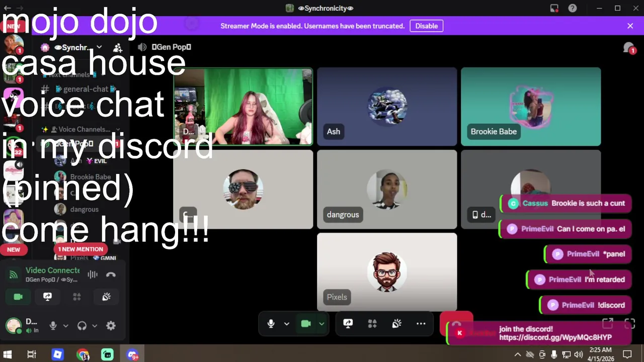This screenshot has width=644, height=362.
Task: Click the Cassus chat overlay message
Action: 566,203
